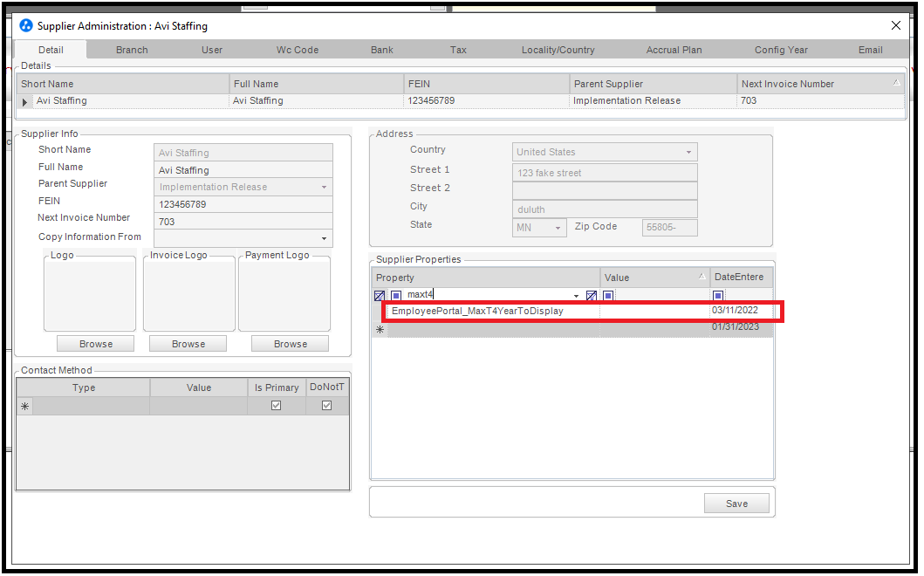The width and height of the screenshot is (924, 576).
Task: Click new-row asterisk in Contact Method grid
Action: pos(24,406)
